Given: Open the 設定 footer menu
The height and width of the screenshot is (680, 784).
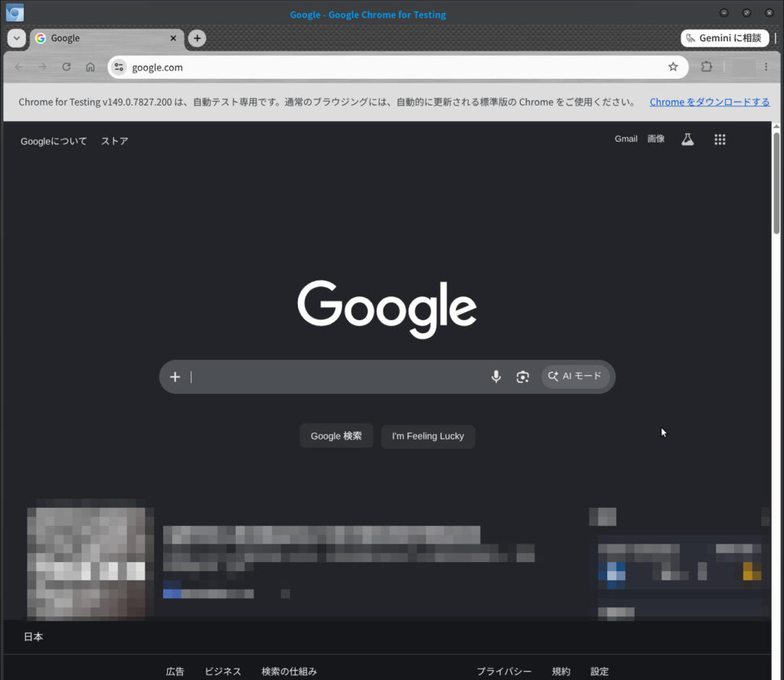Looking at the screenshot, I should (599, 671).
